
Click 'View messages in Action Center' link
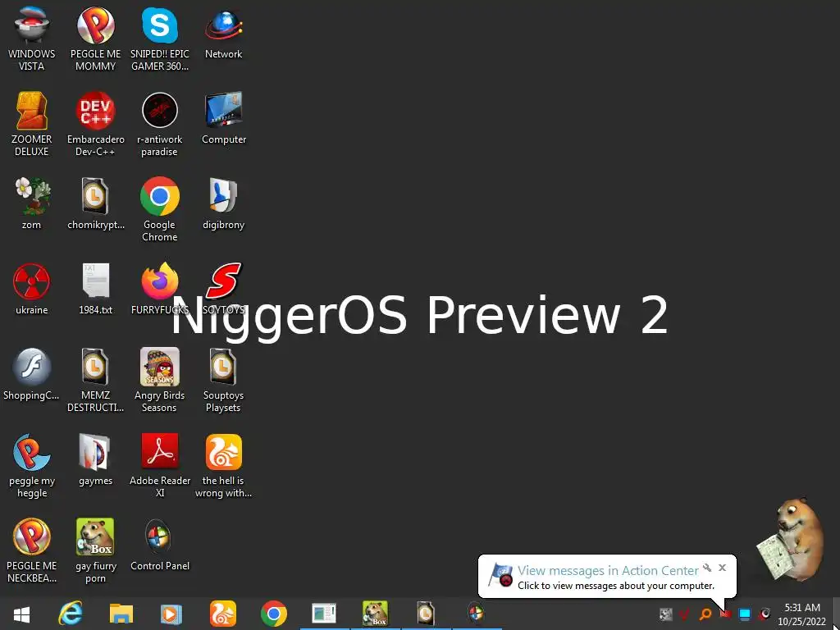click(x=608, y=571)
